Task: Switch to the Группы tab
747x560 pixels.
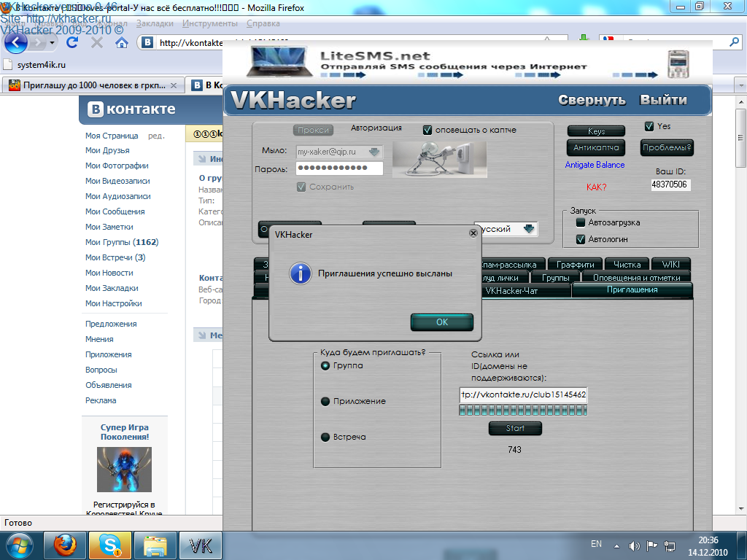Action: pos(555,278)
